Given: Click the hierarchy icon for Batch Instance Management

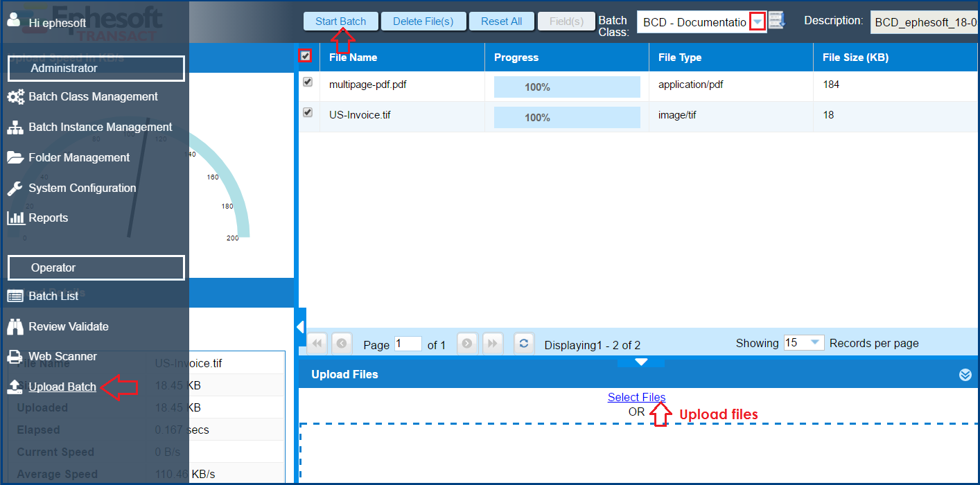Looking at the screenshot, I should [15, 127].
